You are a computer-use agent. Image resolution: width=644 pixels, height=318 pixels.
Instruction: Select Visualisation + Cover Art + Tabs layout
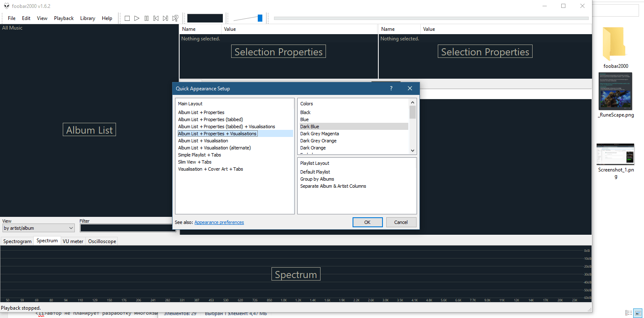[210, 169]
